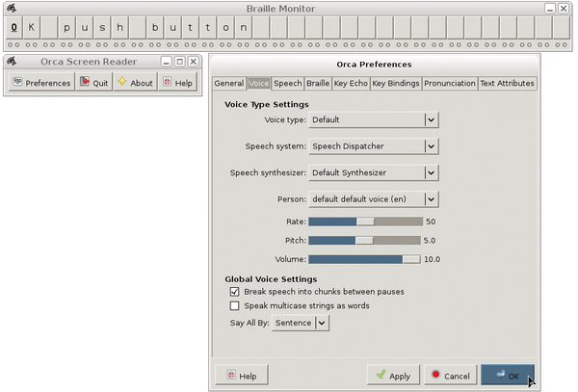Open the Say All By dropdown
Image resolution: width=578 pixels, height=392 pixels.
pyautogui.click(x=300, y=323)
